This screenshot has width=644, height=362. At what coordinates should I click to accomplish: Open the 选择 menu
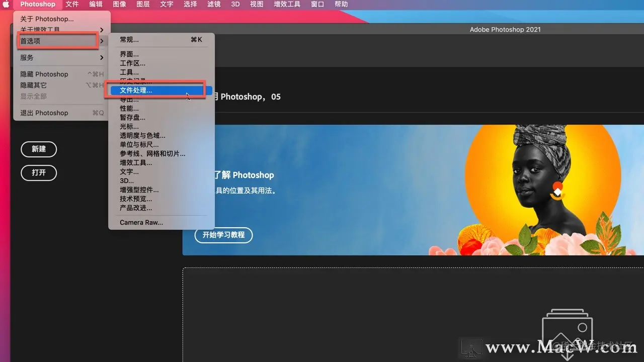190,4
